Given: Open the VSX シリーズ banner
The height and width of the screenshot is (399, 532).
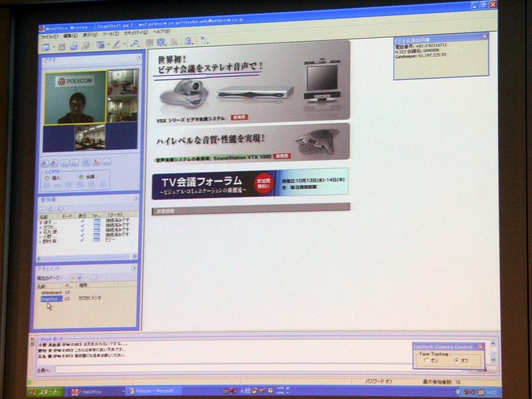Looking at the screenshot, I should coord(251,82).
